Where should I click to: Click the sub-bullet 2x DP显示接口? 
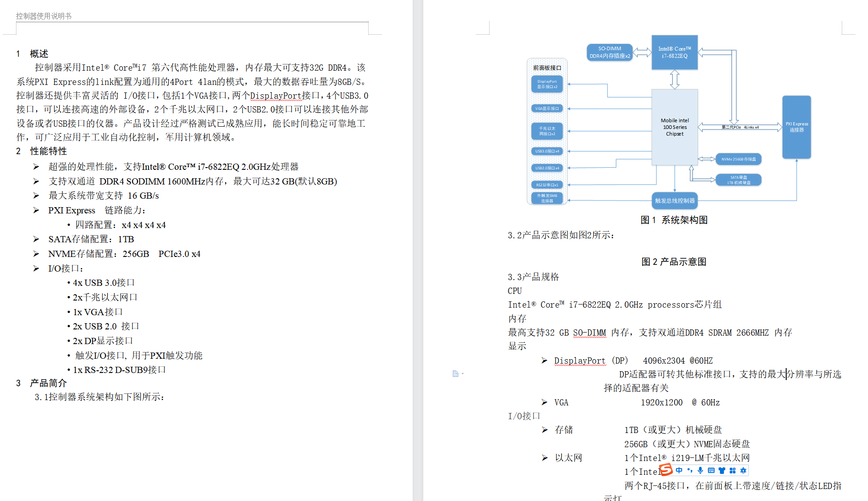(x=103, y=341)
